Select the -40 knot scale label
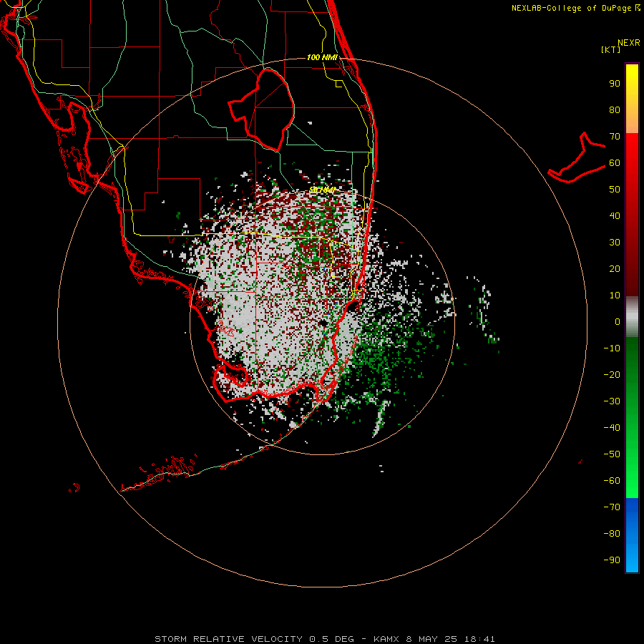This screenshot has width=644, height=644. coord(612,428)
